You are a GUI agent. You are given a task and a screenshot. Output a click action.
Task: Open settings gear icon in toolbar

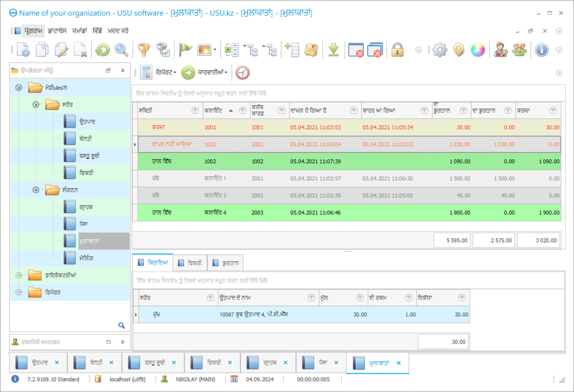440,50
